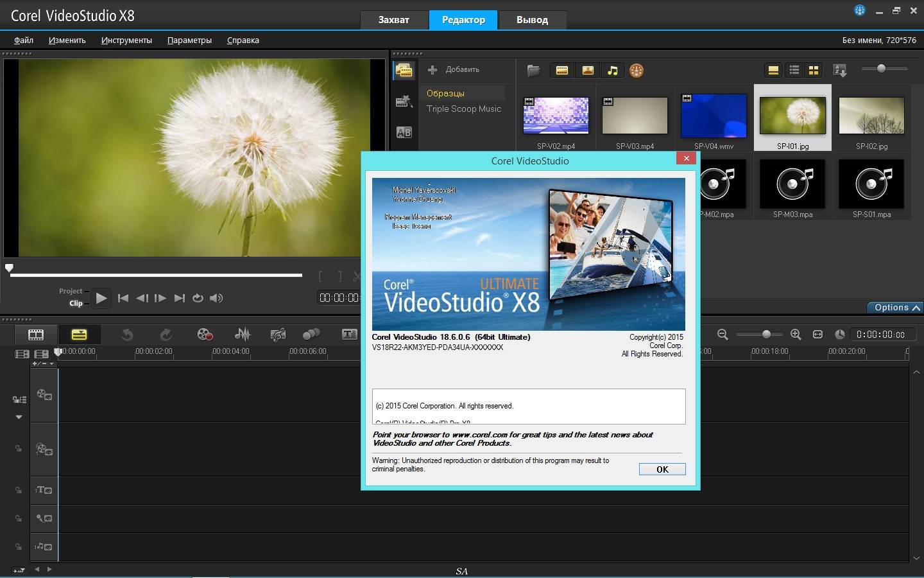This screenshot has height=578, width=924.
Task: Toggle ripple lock on the Music track
Action: click(x=19, y=547)
